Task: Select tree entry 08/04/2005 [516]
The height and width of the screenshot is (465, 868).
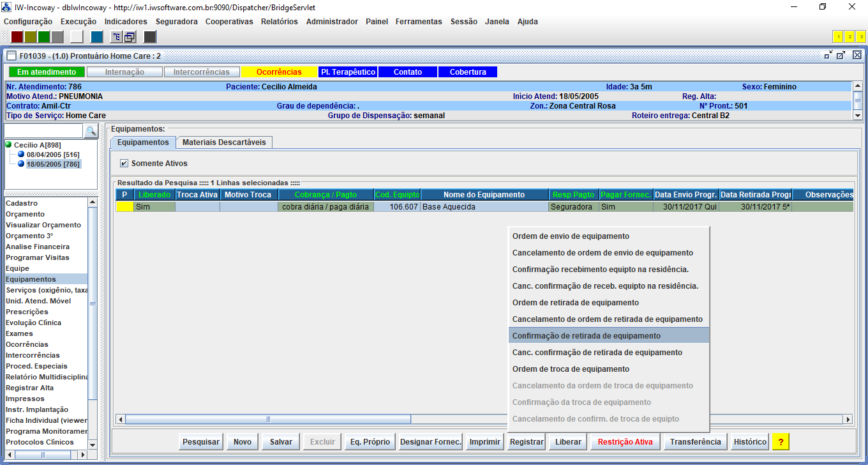Action: (x=52, y=155)
